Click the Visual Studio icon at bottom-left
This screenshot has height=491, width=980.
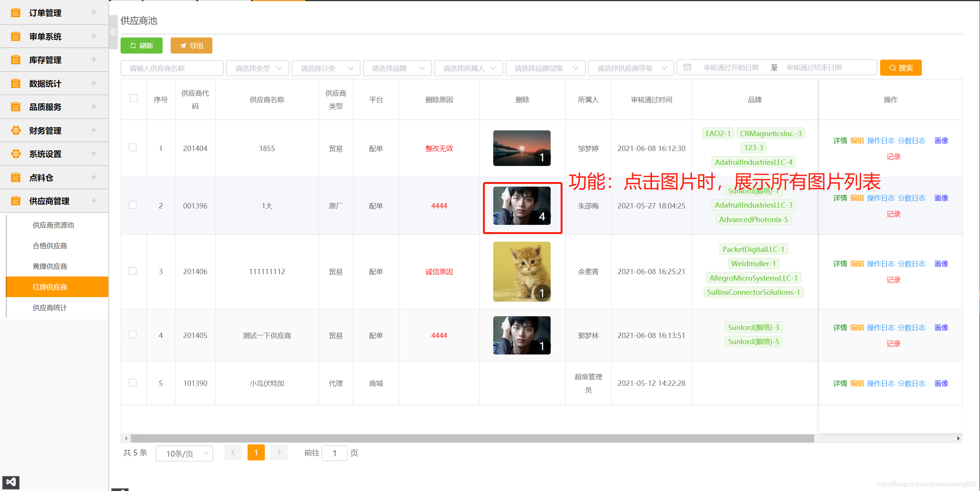coord(11,482)
